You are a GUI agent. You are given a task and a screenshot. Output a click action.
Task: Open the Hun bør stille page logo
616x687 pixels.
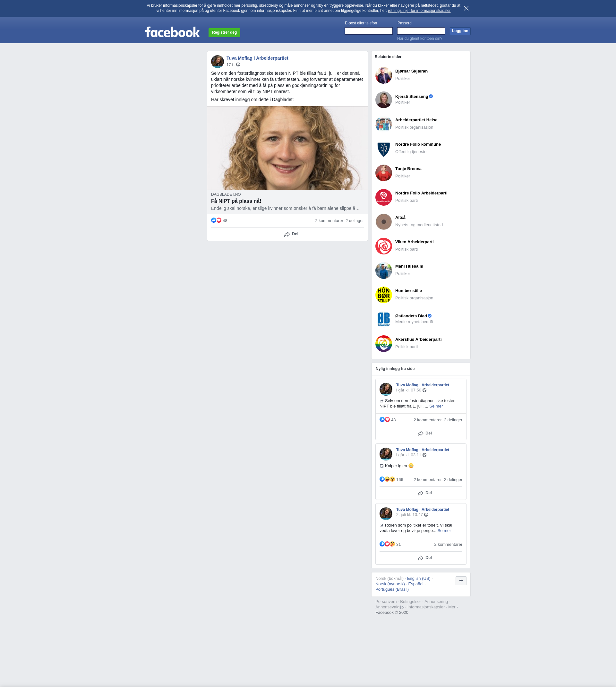[x=383, y=295]
